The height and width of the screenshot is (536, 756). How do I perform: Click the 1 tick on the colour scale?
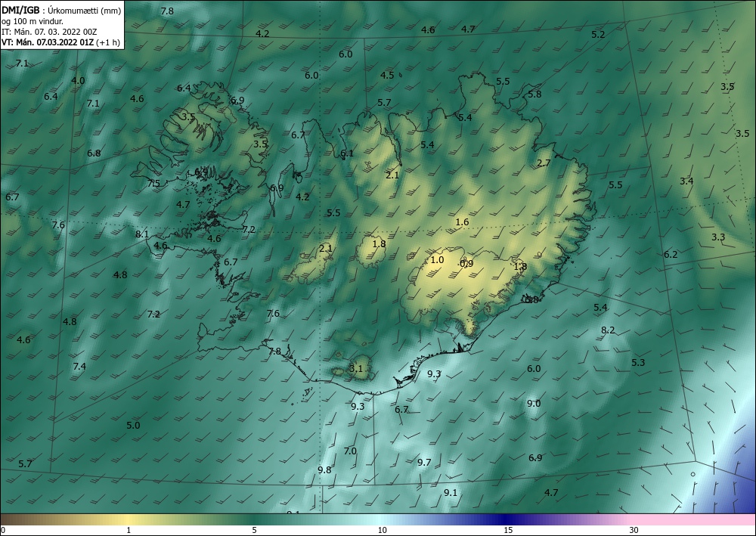129,530
